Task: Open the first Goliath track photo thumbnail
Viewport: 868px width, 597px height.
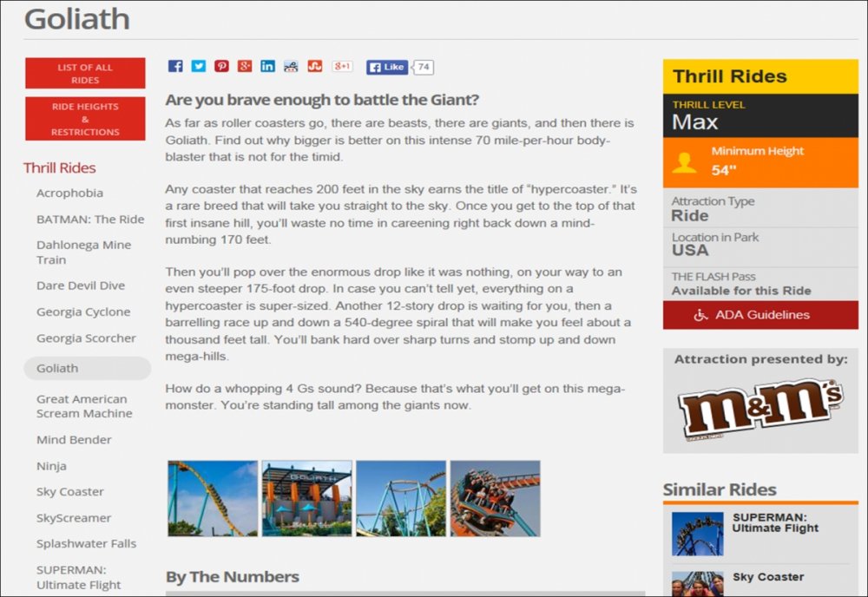Action: pyautogui.click(x=213, y=498)
